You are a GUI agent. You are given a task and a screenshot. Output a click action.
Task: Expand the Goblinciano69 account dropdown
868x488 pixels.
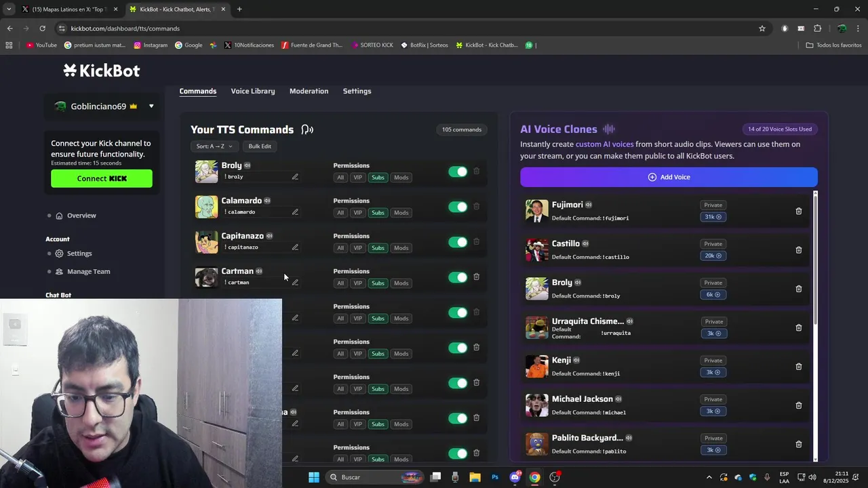[151, 106]
